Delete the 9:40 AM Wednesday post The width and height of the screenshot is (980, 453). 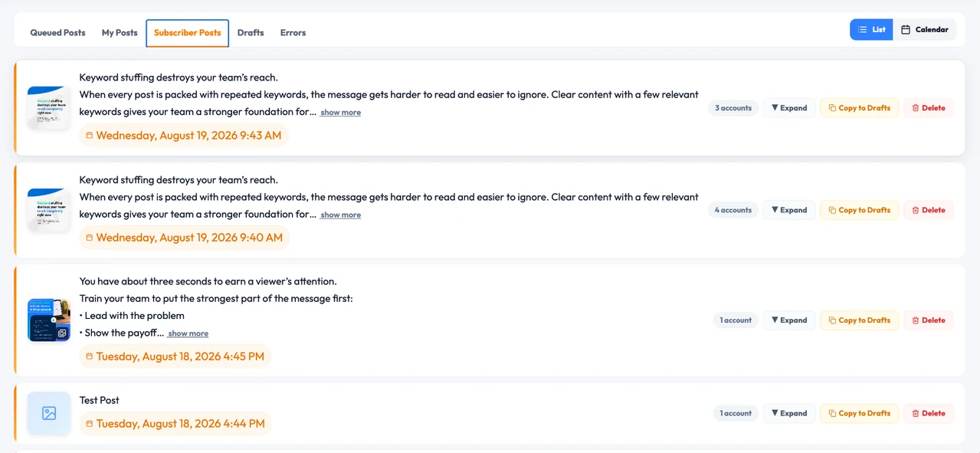click(929, 210)
